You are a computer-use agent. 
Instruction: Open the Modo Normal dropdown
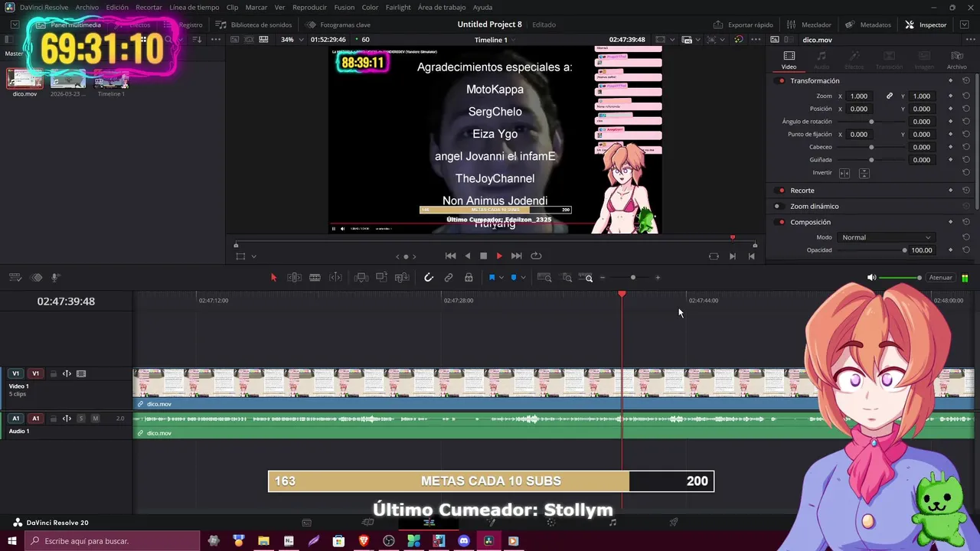pyautogui.click(x=886, y=237)
